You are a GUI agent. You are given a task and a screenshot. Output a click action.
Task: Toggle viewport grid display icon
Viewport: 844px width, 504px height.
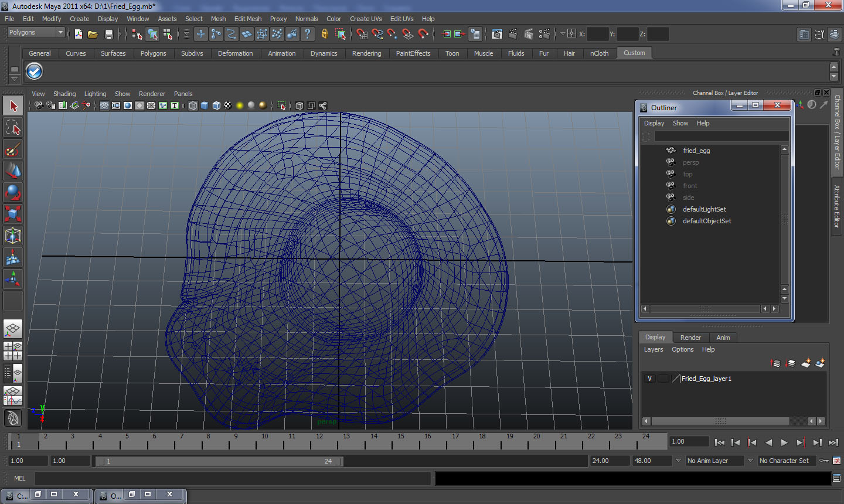[x=104, y=105]
